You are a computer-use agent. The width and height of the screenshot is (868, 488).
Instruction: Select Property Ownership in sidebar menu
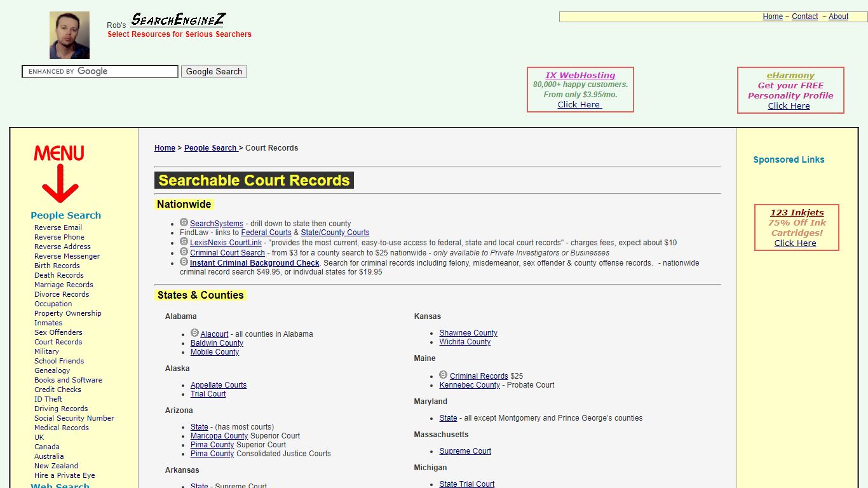coord(67,313)
